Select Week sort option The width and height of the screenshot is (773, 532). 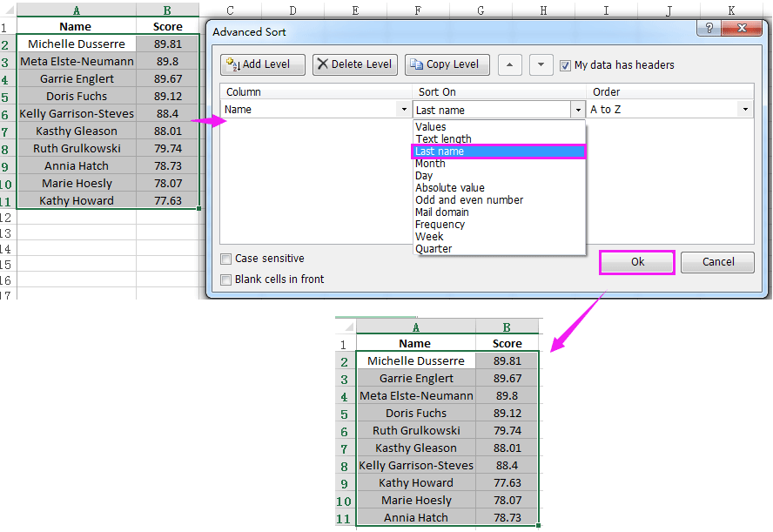499,237
